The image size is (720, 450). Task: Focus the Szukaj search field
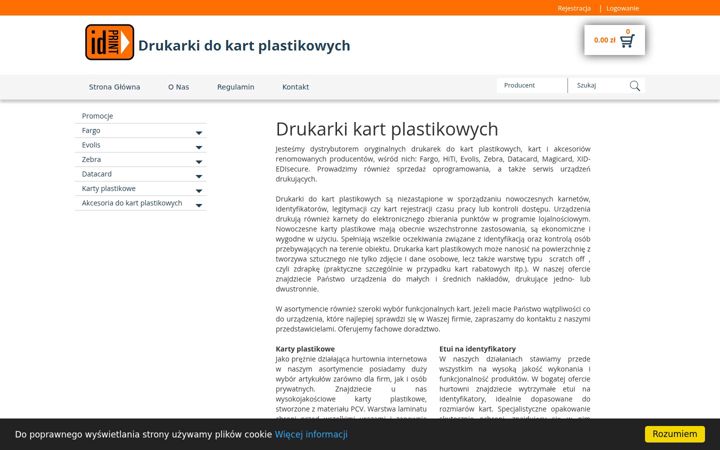point(599,85)
